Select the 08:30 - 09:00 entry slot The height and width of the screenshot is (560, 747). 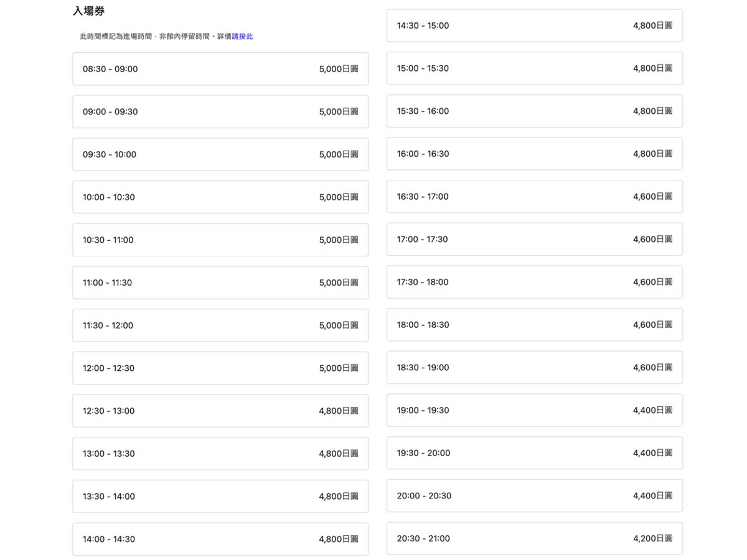pos(220,69)
